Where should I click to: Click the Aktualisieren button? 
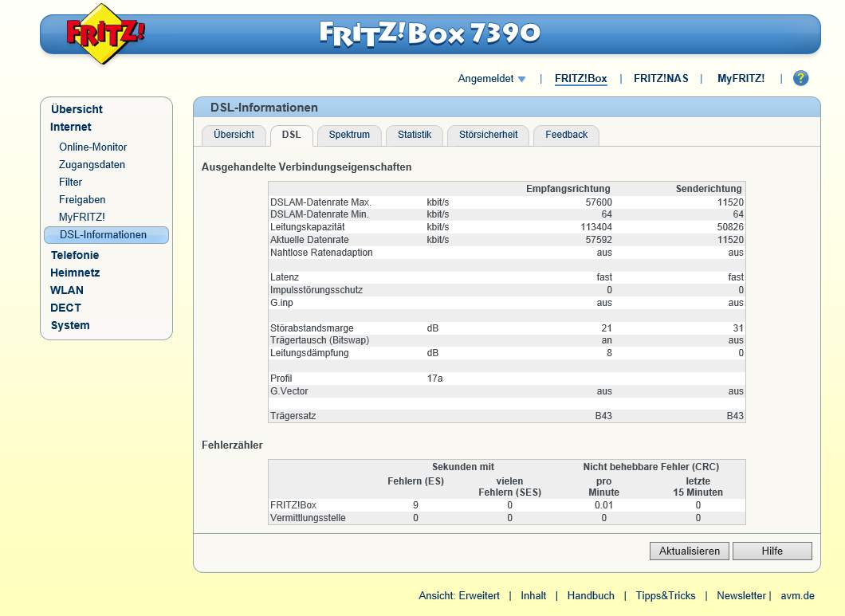(x=690, y=551)
